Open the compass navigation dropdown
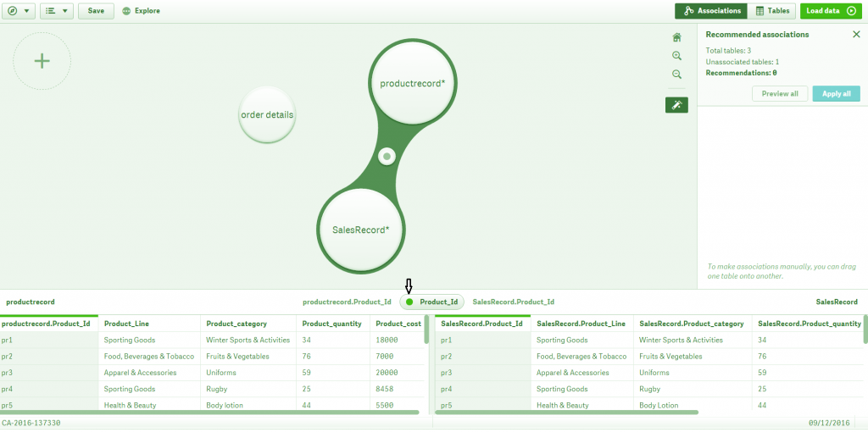Screen dimensions: 868x432 coord(19,11)
